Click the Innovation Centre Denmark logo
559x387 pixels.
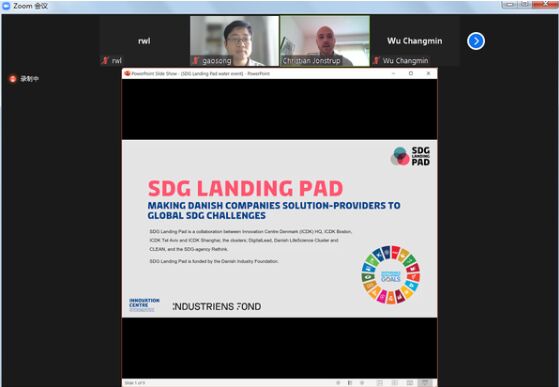point(144,305)
